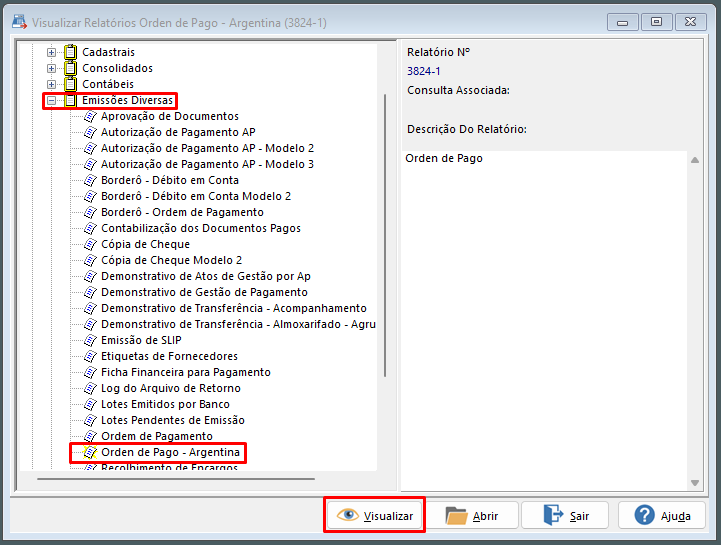Select Demonstrativo de Transferência - Acompanhamento
721x545 pixels.
click(234, 309)
